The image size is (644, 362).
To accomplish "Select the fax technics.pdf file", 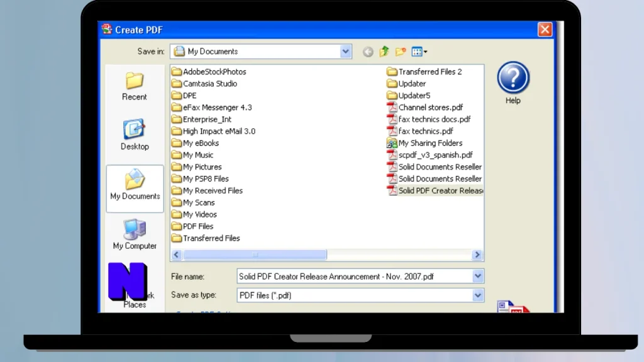I will 420,131.
